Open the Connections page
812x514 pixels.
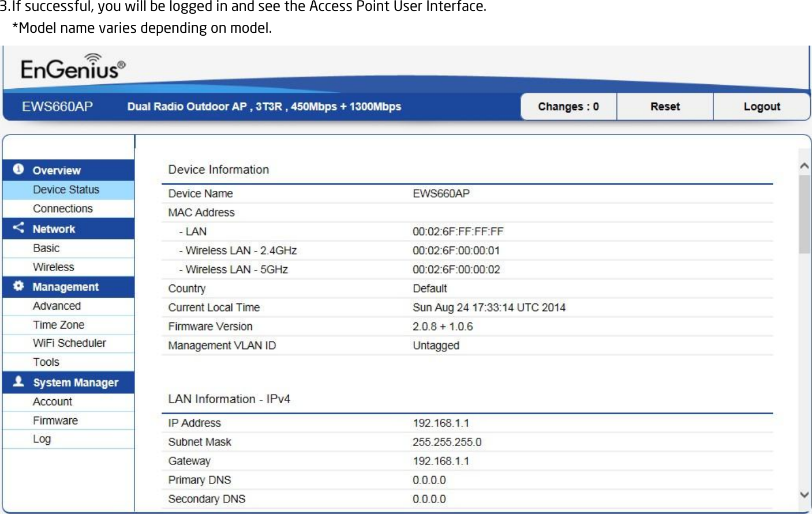(x=68, y=209)
